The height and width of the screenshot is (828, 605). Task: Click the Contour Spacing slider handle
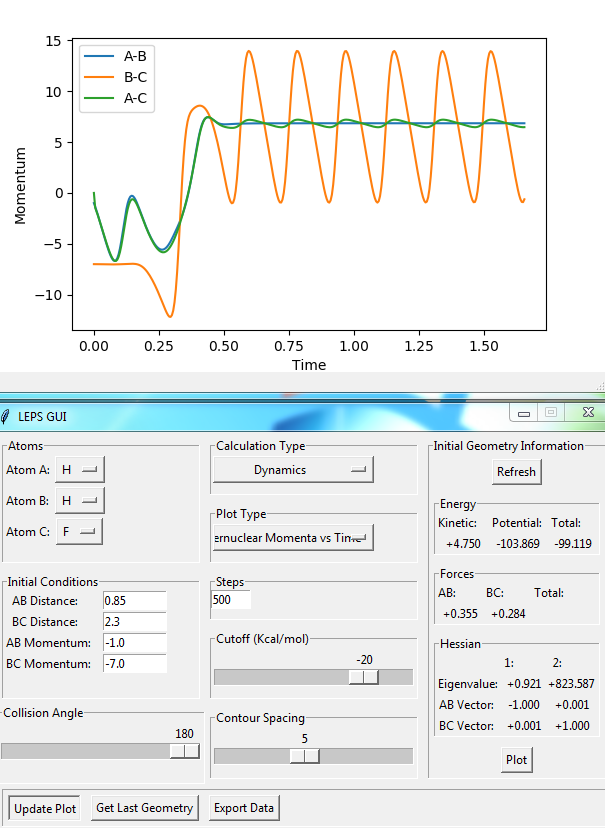[305, 756]
